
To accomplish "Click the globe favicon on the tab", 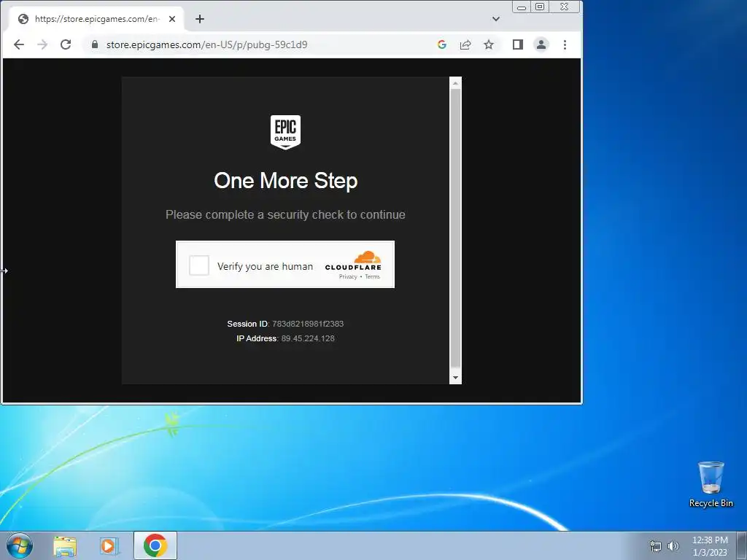I will click(23, 19).
